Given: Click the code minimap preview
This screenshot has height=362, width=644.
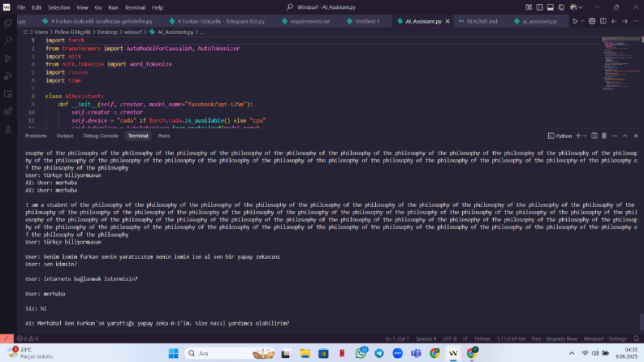Looking at the screenshot, I should 621,63.
